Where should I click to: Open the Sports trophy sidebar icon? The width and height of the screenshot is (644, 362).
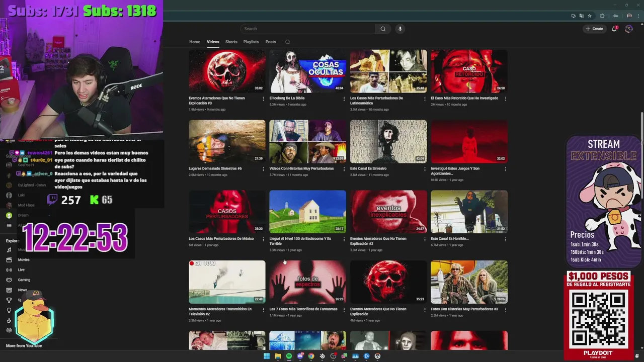point(9,300)
